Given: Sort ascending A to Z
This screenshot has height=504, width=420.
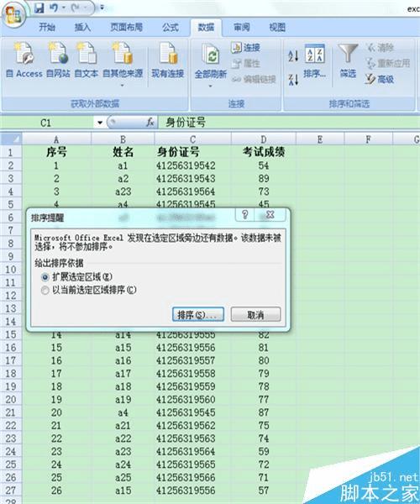Looking at the screenshot, I should (x=293, y=55).
